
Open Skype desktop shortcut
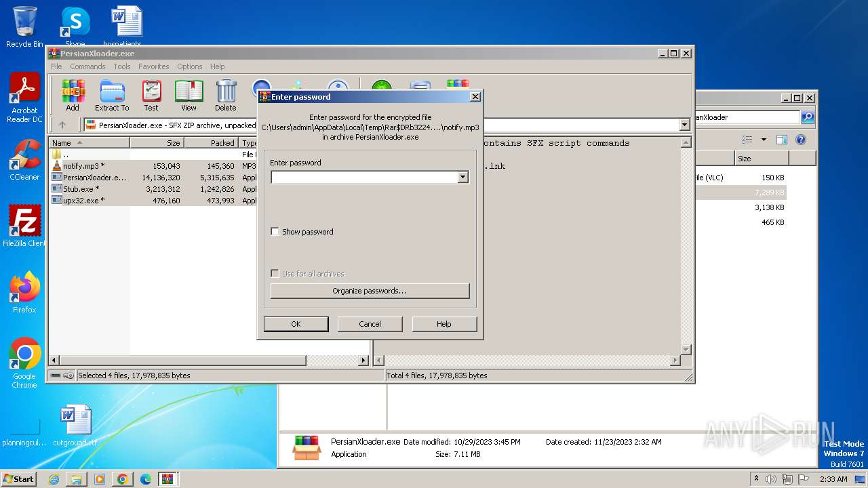(75, 27)
